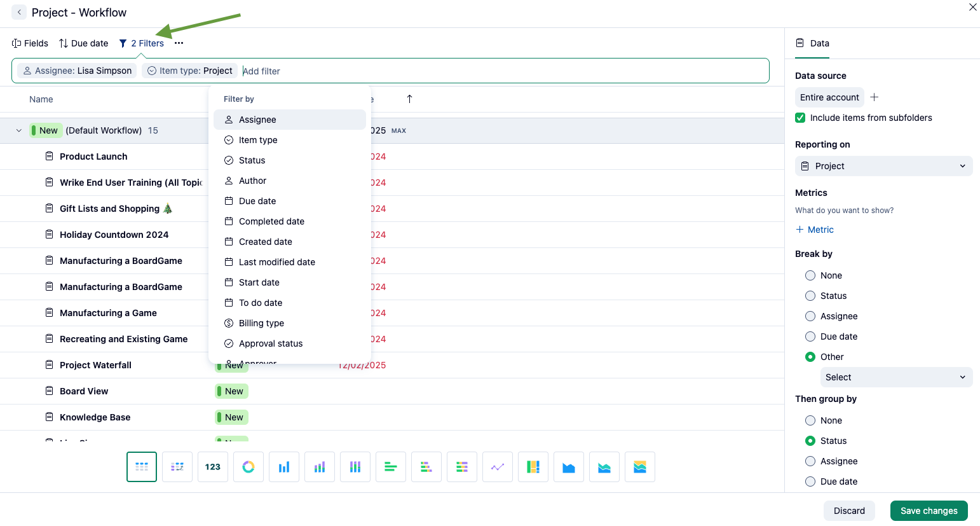Click the Save changes button
The width and height of the screenshot is (980, 526).
929,511
